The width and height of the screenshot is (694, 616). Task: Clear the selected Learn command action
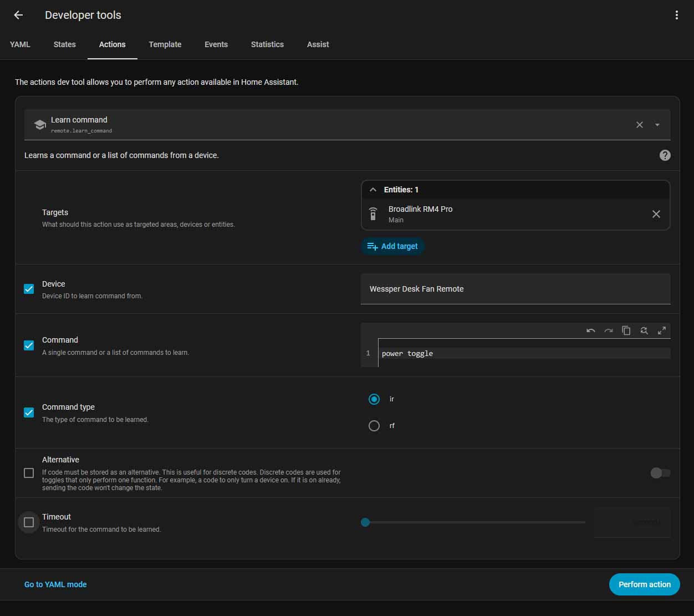pyautogui.click(x=639, y=125)
